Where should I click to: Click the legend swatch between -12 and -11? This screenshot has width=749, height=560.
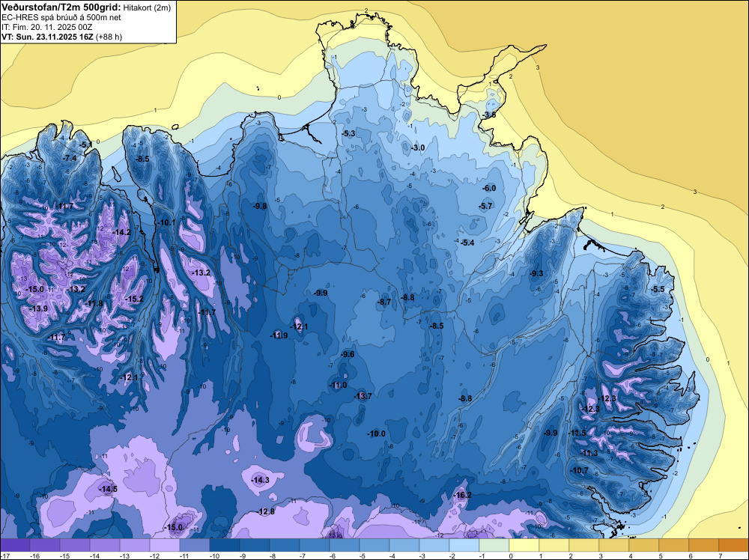coord(165,545)
